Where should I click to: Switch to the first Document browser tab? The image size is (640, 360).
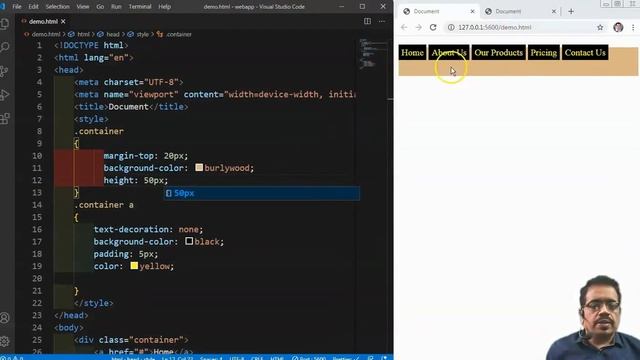click(437, 11)
